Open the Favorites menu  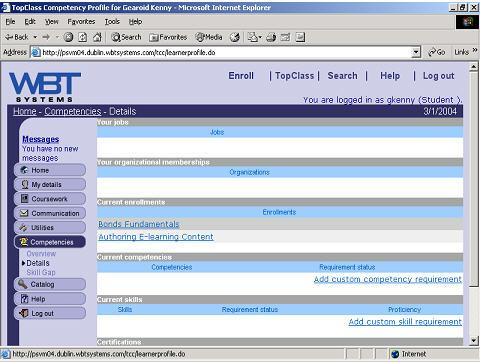click(81, 22)
